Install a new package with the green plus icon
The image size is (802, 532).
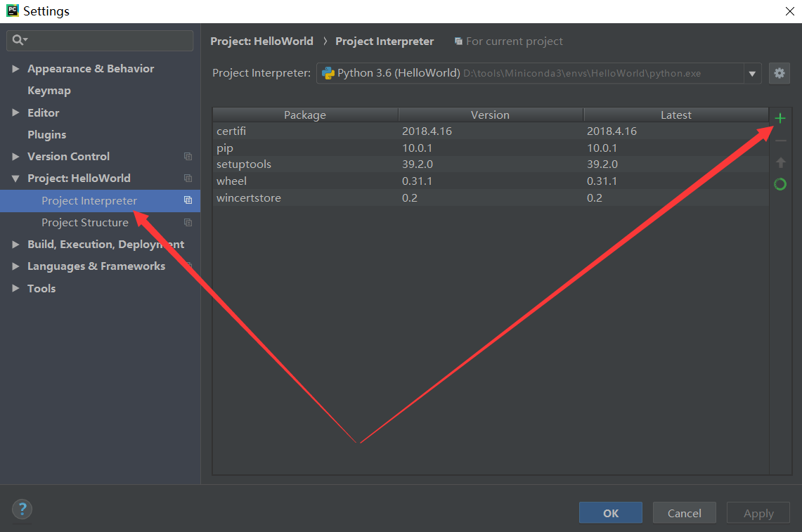click(x=780, y=118)
